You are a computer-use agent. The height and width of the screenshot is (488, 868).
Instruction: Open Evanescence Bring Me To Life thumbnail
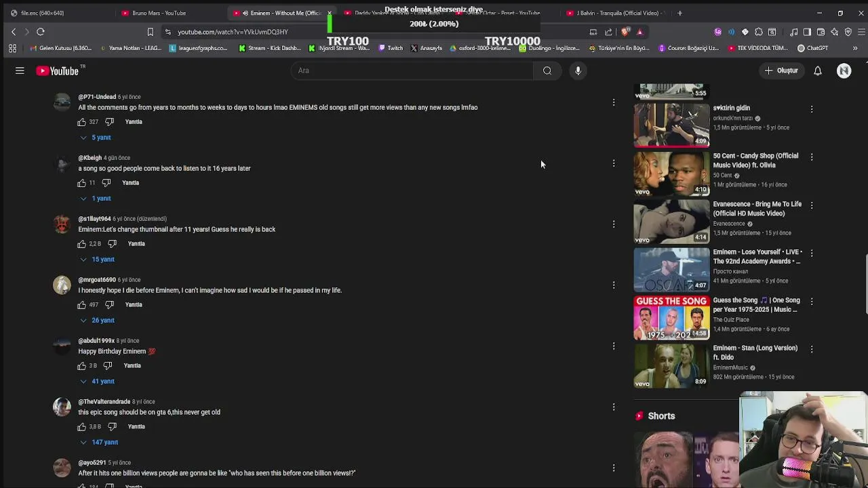pyautogui.click(x=671, y=221)
